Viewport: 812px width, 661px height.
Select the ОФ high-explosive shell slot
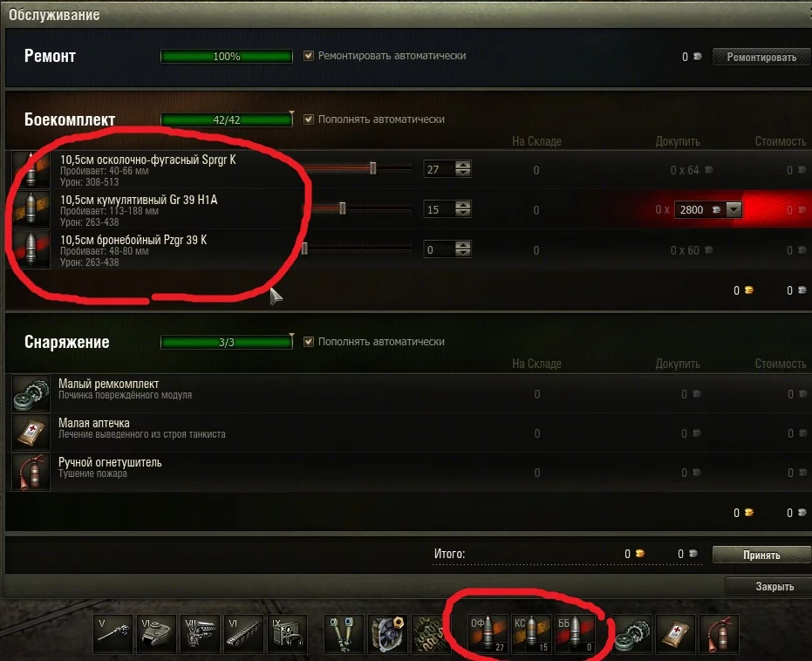(488, 634)
